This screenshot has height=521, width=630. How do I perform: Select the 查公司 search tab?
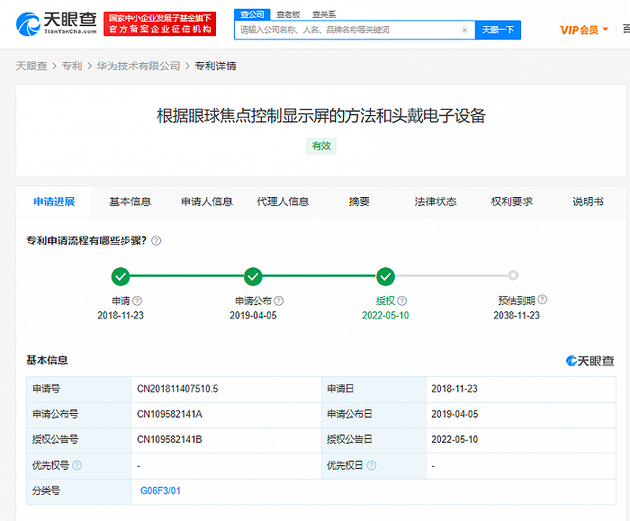(252, 15)
